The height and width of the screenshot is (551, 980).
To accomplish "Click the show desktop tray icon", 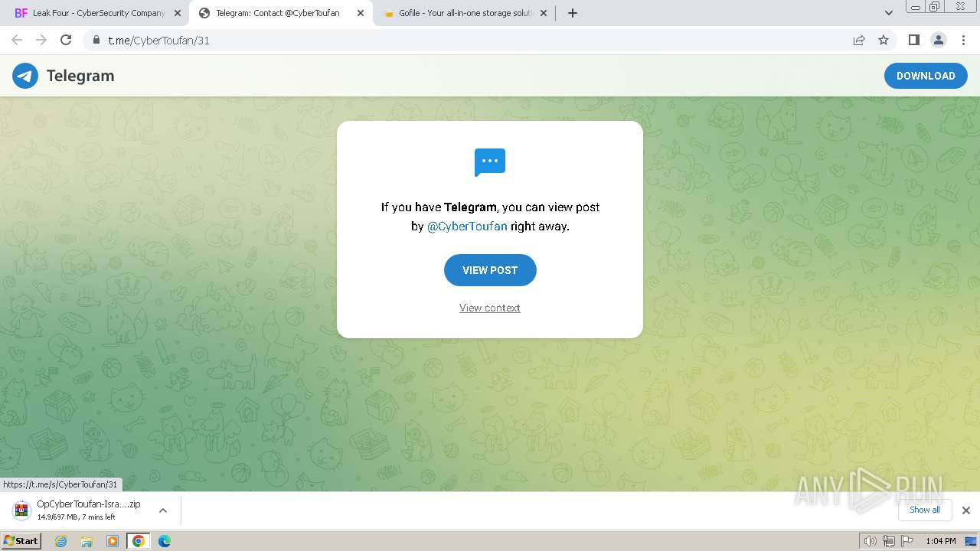I will [971, 541].
